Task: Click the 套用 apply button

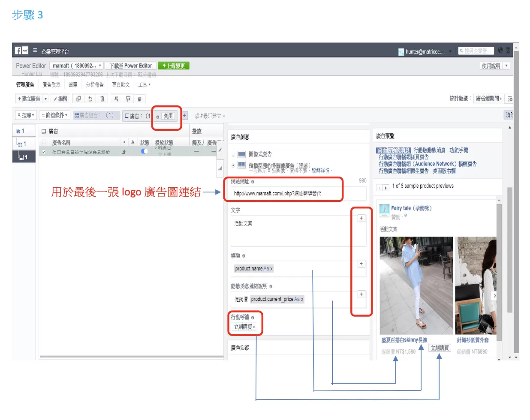Action: point(168,116)
